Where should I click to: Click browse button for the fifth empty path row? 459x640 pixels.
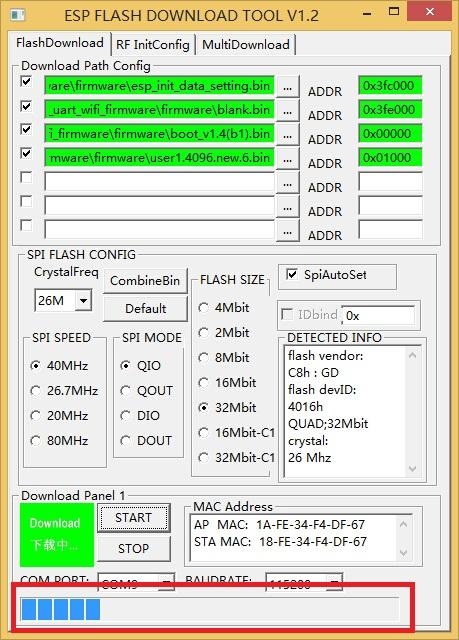[x=288, y=183]
